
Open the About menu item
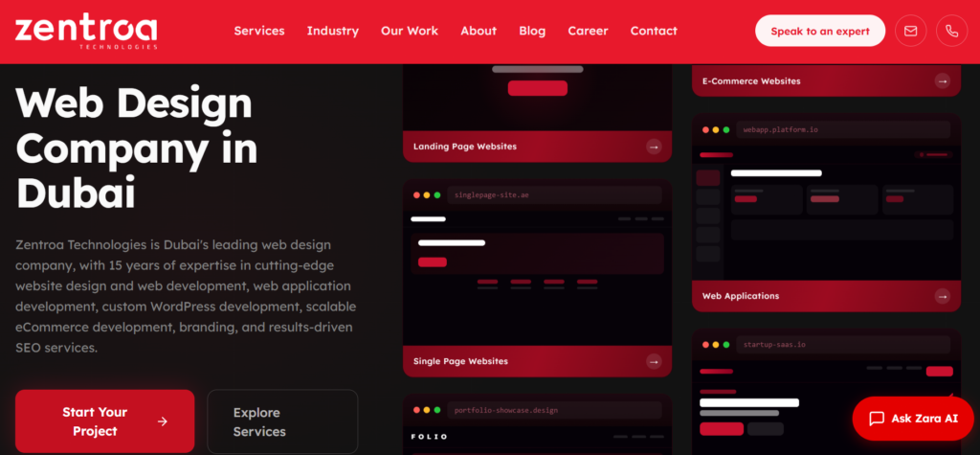click(479, 31)
